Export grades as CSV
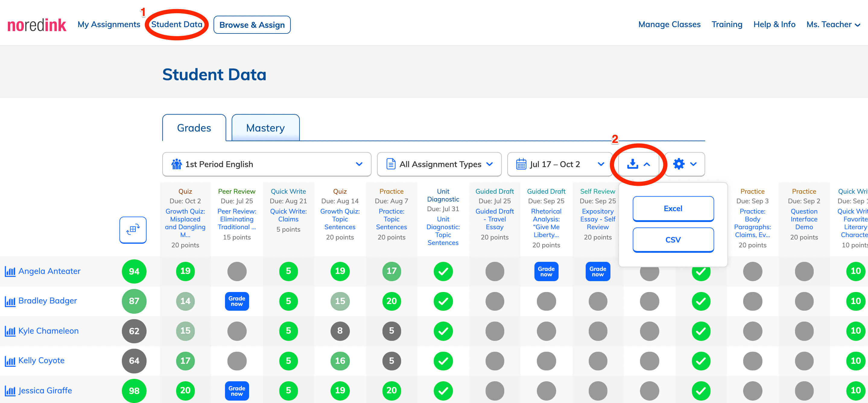Image resolution: width=868 pixels, height=403 pixels. (673, 240)
